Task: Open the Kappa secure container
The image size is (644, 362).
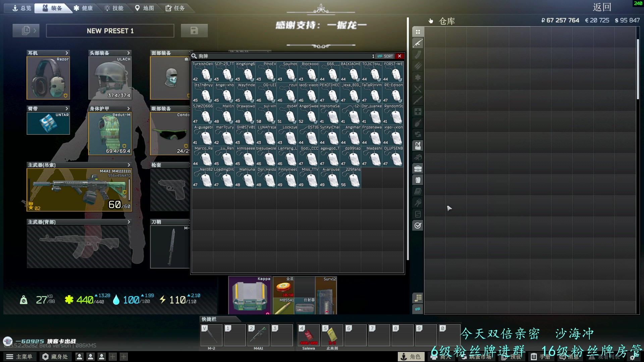Action: (250, 295)
